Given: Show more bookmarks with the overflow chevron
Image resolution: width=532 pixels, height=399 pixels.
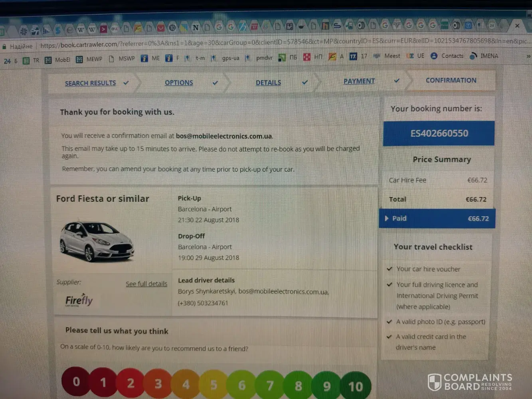Looking at the screenshot, I should pyautogui.click(x=528, y=56).
